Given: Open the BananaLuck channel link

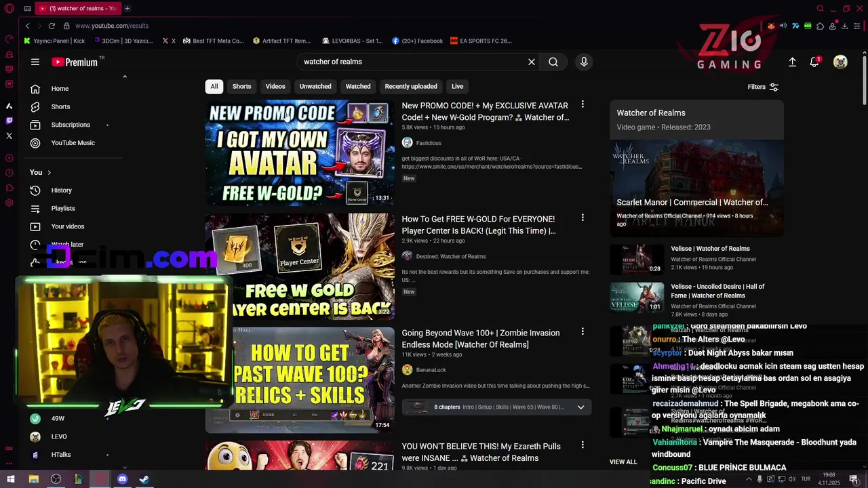Looking at the screenshot, I should [x=431, y=370].
